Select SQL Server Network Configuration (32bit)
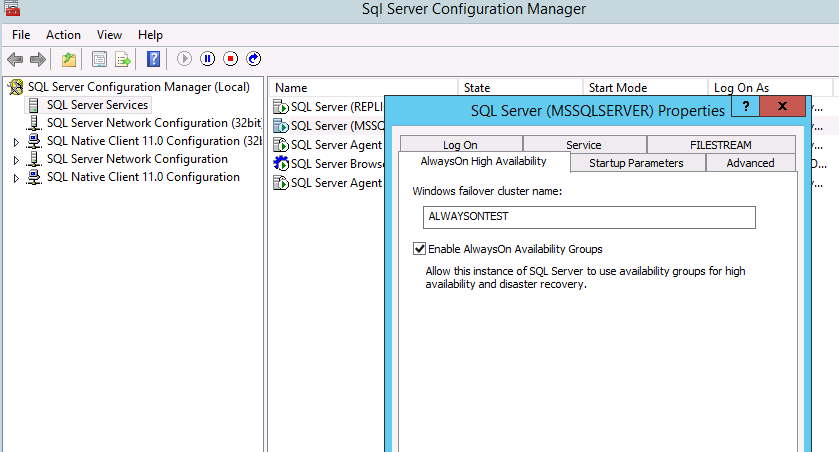839x452 pixels. (154, 123)
